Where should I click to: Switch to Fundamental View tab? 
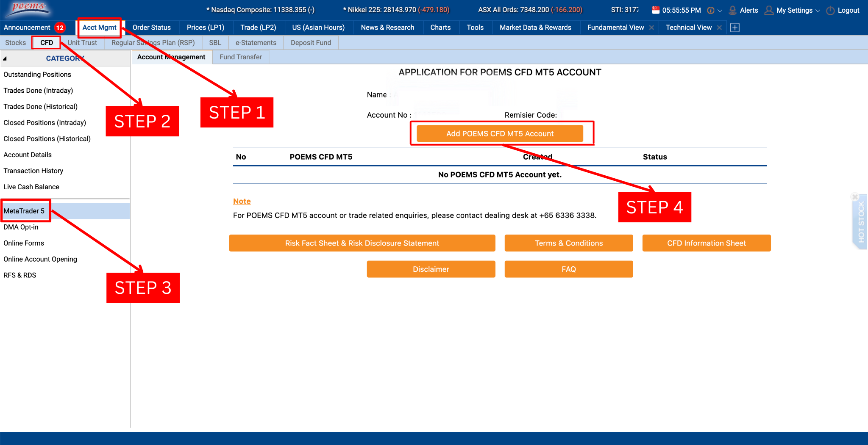click(x=615, y=28)
